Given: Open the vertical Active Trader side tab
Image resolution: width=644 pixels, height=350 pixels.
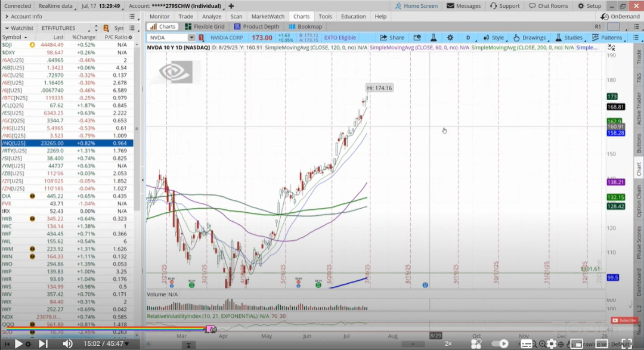Looking at the screenshot, I should [639, 109].
